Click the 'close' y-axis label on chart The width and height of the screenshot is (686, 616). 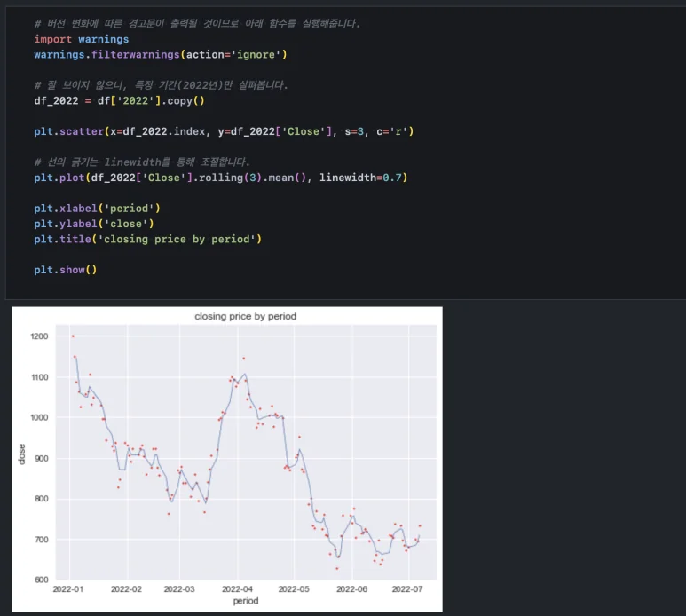(21, 454)
